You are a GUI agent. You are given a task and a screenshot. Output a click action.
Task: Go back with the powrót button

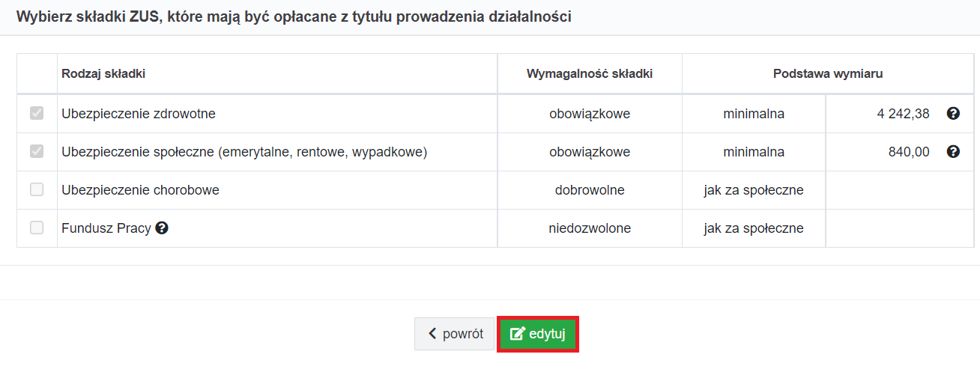[455, 334]
